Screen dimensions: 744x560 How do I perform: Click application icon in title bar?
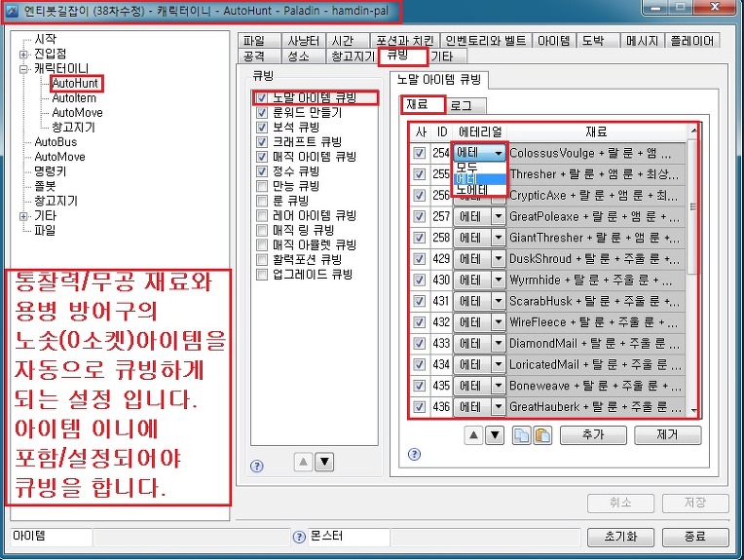pyautogui.click(x=12, y=11)
